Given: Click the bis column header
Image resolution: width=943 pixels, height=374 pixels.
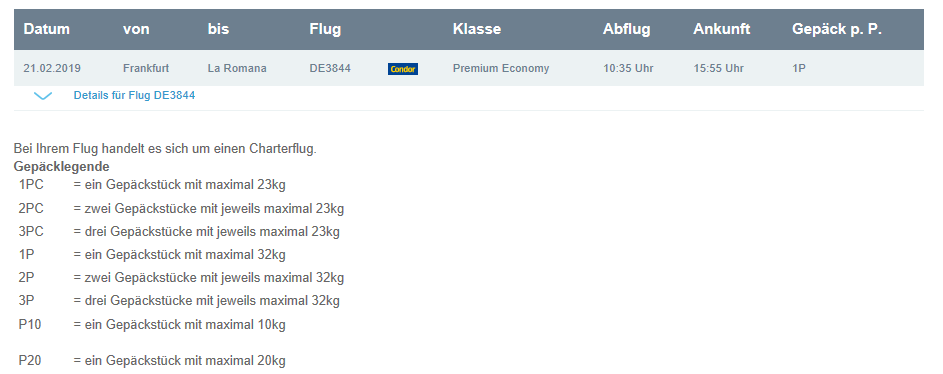Looking at the screenshot, I should click(218, 29).
